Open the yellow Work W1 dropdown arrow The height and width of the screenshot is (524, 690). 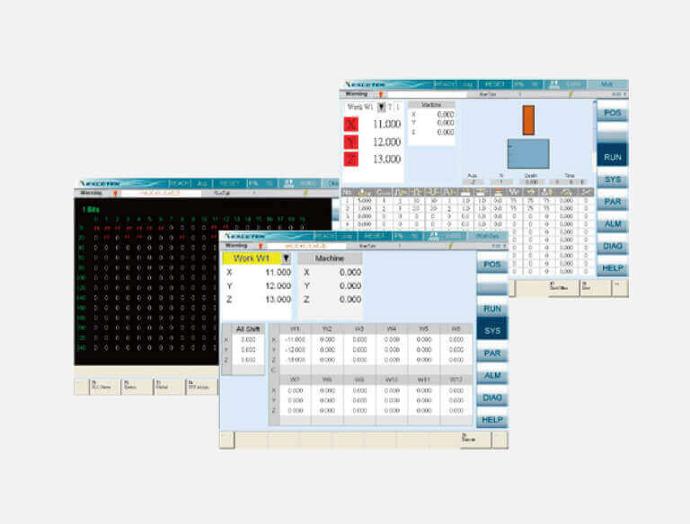tap(286, 258)
